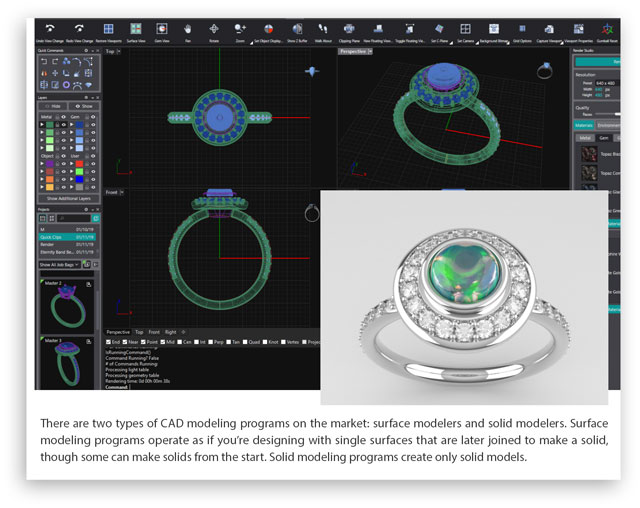Select the Perspective viewport tab at bottom
The image size is (640, 508).
118,332
